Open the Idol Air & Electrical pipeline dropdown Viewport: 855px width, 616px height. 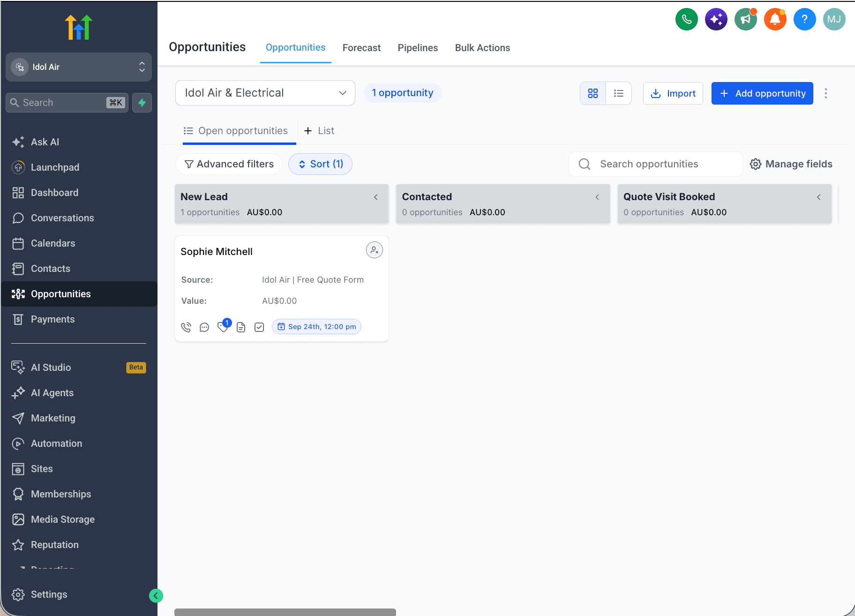pos(265,93)
